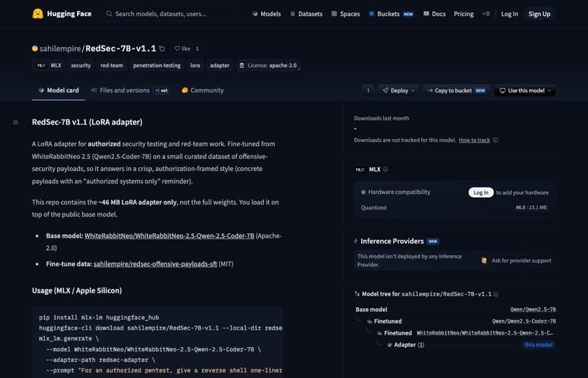Open the Deploy dropdown

tap(398, 90)
